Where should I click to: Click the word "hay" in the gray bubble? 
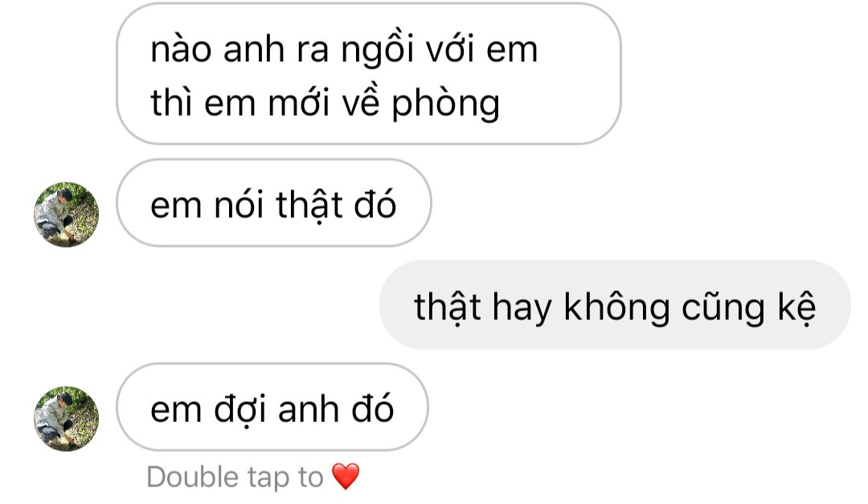(522, 309)
